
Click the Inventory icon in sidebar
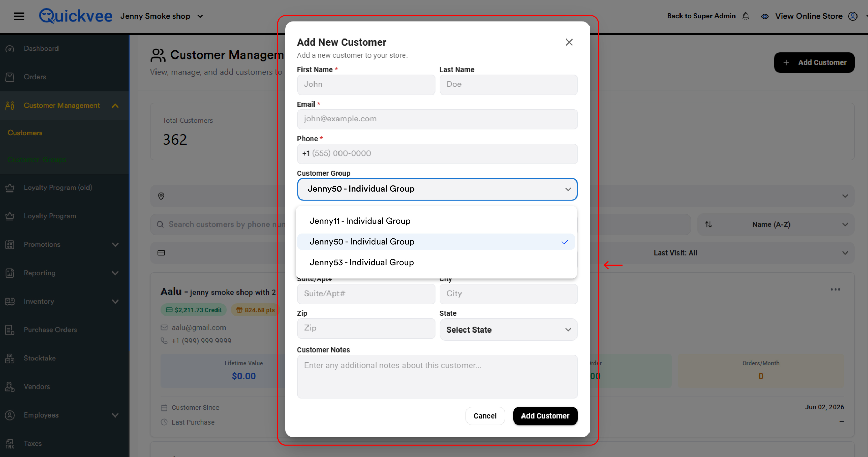pos(10,301)
